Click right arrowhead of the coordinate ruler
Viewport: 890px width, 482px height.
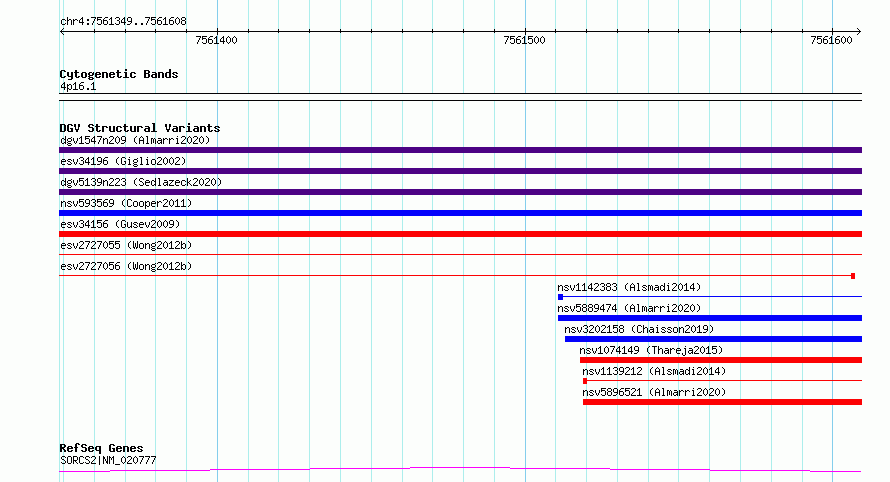[858, 32]
